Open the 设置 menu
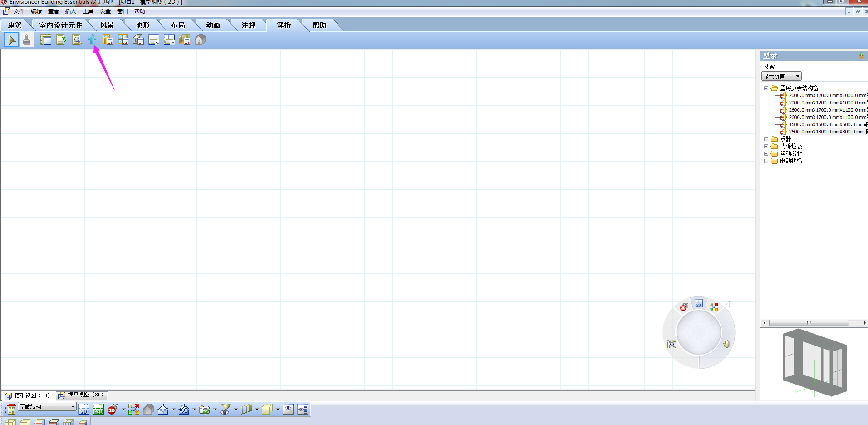This screenshot has width=868, height=425. click(105, 11)
